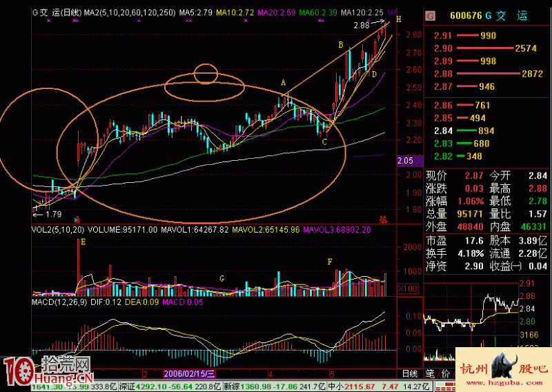The width and height of the screenshot is (552, 392).
Task: Select the sell order row at 2.90
Action: point(486,48)
